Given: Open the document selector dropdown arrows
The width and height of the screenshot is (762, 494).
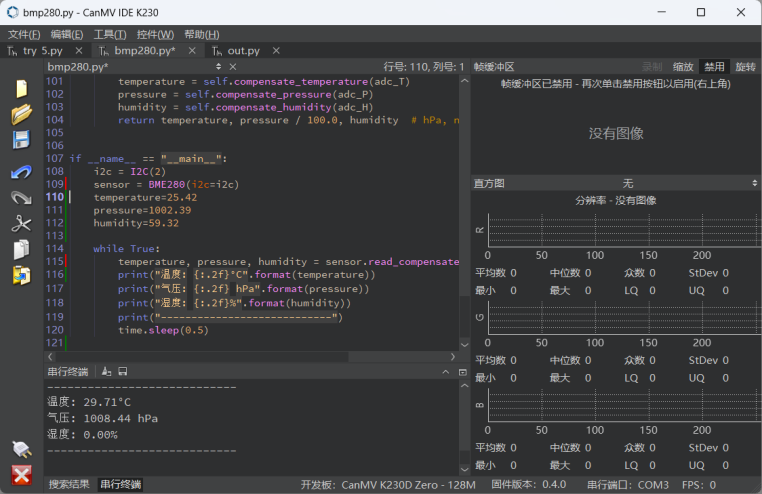Looking at the screenshot, I should pos(218,67).
